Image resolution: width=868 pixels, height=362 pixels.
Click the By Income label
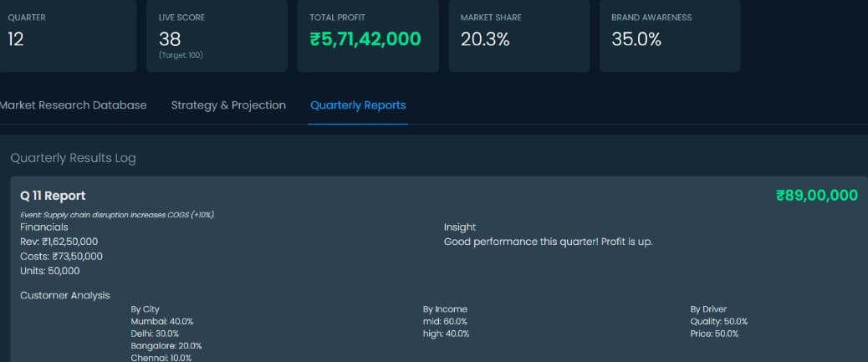445,309
